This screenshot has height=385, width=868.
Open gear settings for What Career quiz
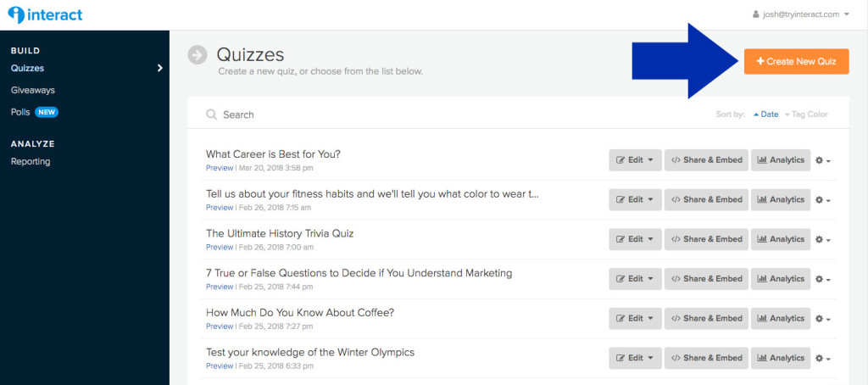[x=823, y=160]
